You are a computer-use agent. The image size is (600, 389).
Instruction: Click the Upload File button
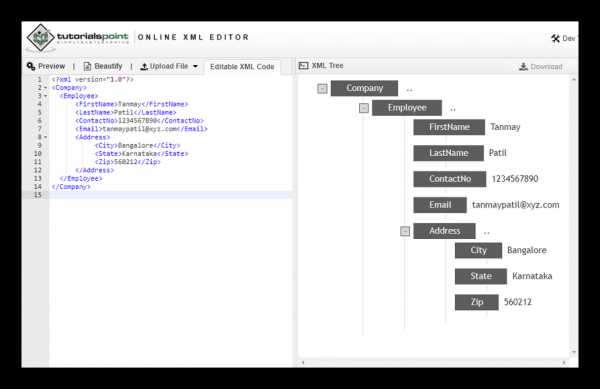pyautogui.click(x=169, y=67)
